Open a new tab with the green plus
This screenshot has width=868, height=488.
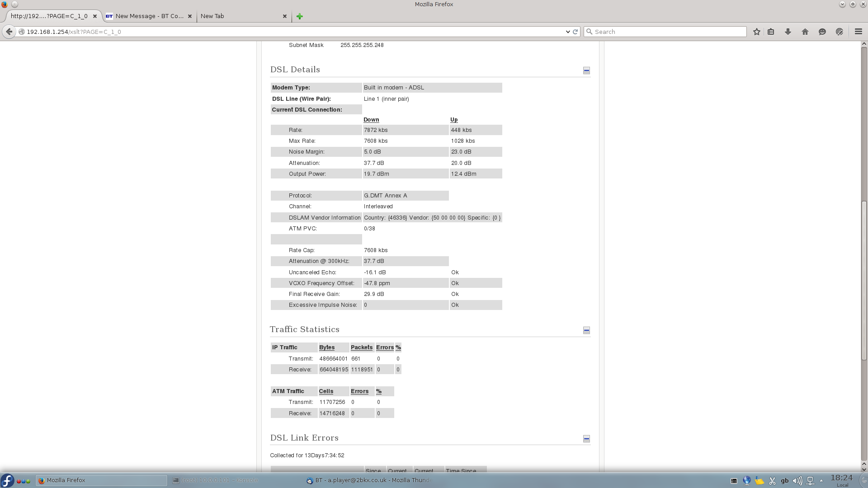[299, 16]
